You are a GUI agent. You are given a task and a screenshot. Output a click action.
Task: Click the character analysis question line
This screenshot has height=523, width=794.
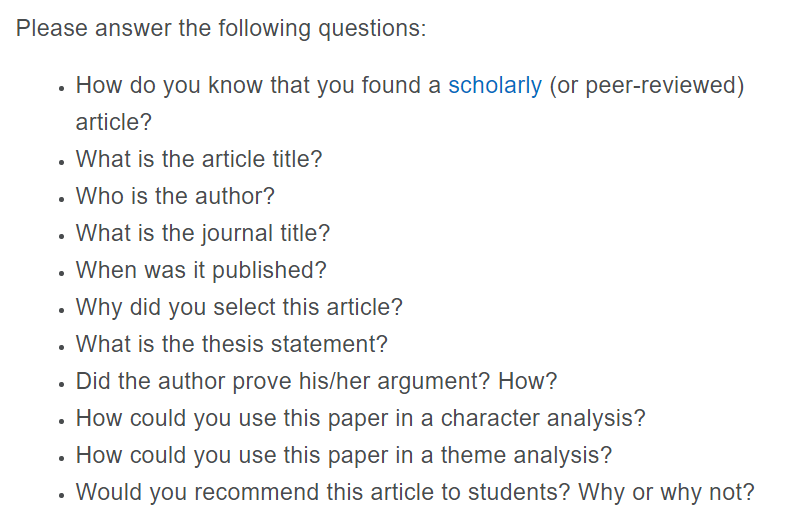point(361,418)
